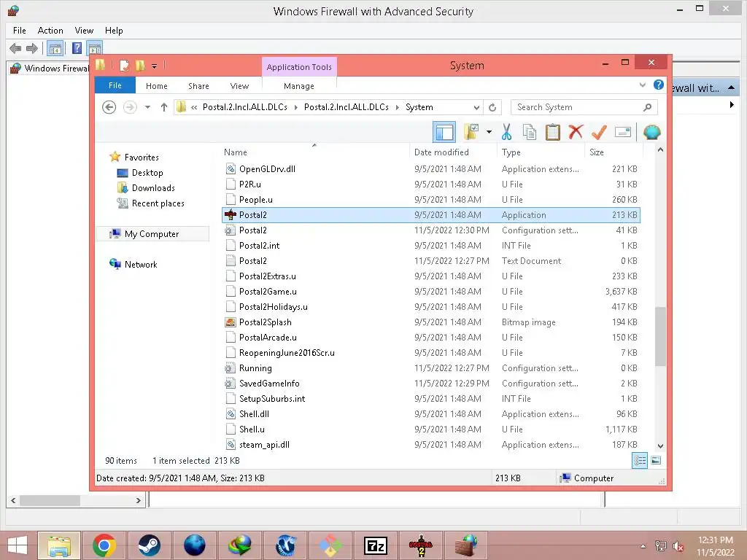747x560 pixels.
Task: Click the Search System input field
Action: (x=584, y=107)
